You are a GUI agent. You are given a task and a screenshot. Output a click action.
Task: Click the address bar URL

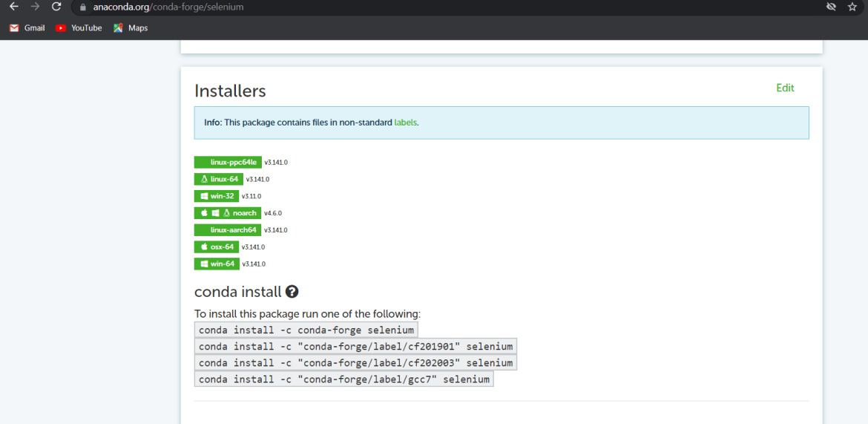point(168,7)
